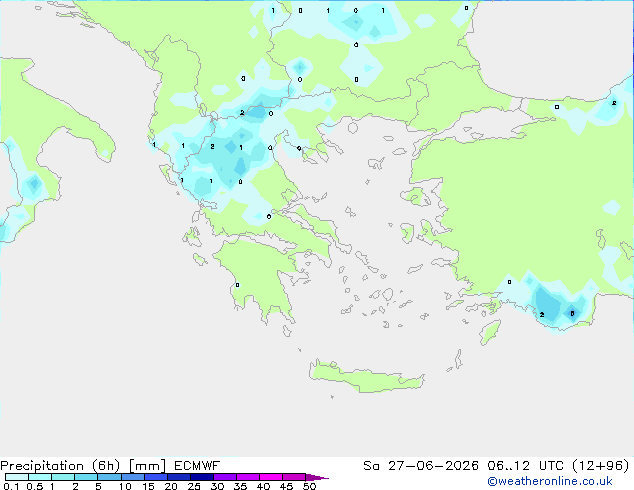
Task: Click the Rhodes island outline
Action: [x=490, y=332]
